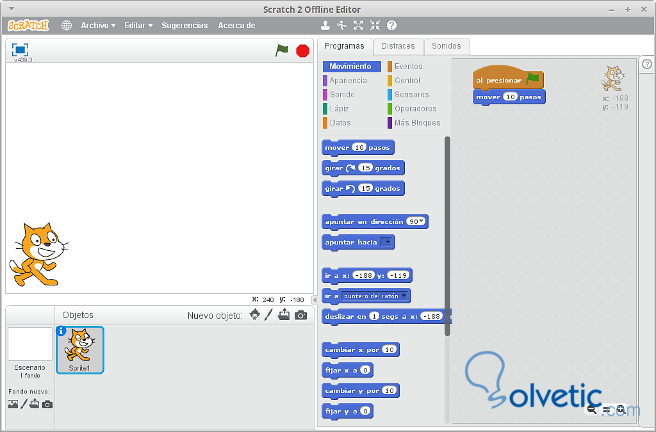Viewport: 656px width, 432px height.
Task: Reset scripts area zoom to normal
Action: coord(606,410)
